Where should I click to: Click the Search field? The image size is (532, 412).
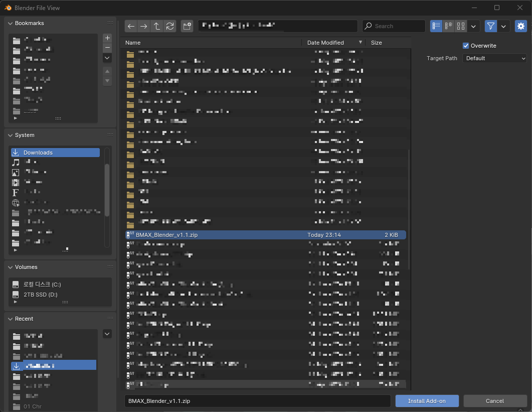[x=394, y=26]
